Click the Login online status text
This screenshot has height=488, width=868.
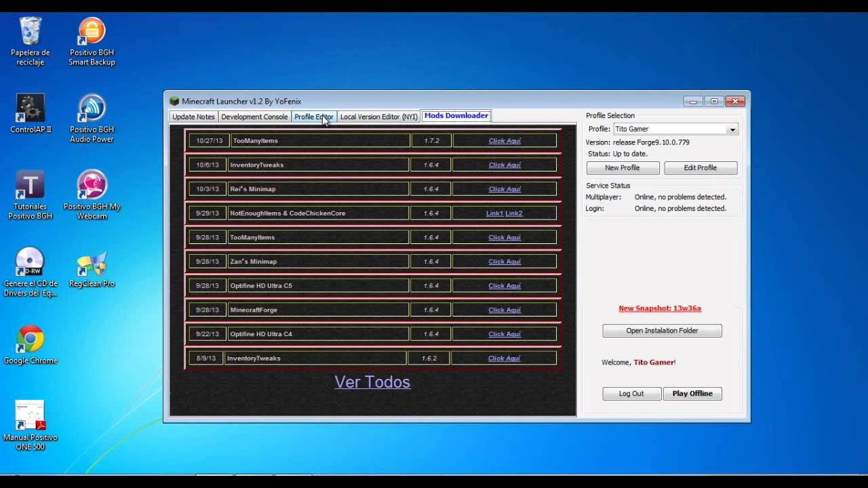tap(680, 209)
